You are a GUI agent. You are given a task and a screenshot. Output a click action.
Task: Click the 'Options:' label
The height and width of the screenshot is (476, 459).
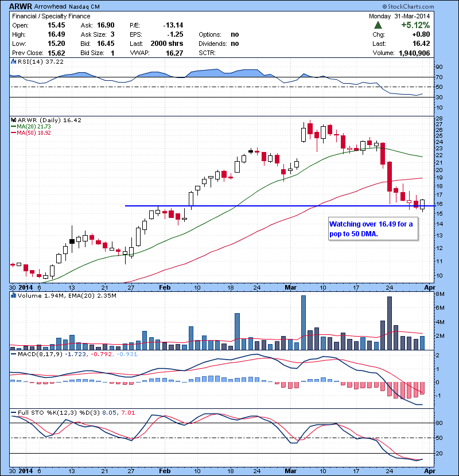pyautogui.click(x=210, y=34)
